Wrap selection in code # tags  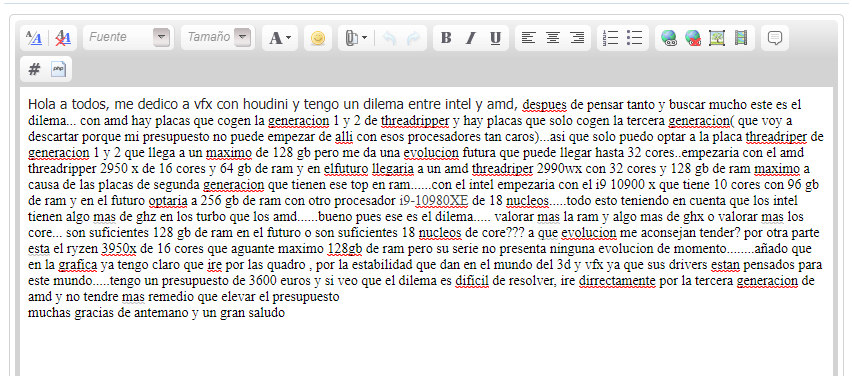point(34,70)
